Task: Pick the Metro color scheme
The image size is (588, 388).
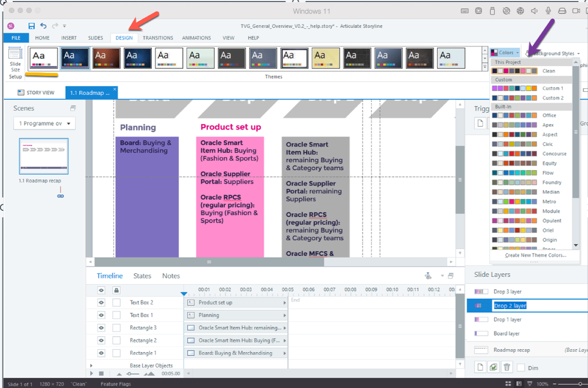Action: pyautogui.click(x=531, y=201)
